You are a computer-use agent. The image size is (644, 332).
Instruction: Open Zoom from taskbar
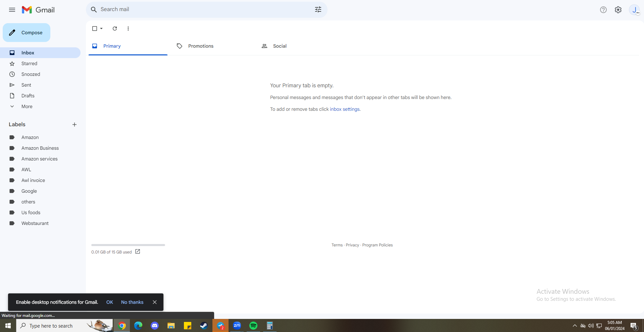[x=237, y=326]
